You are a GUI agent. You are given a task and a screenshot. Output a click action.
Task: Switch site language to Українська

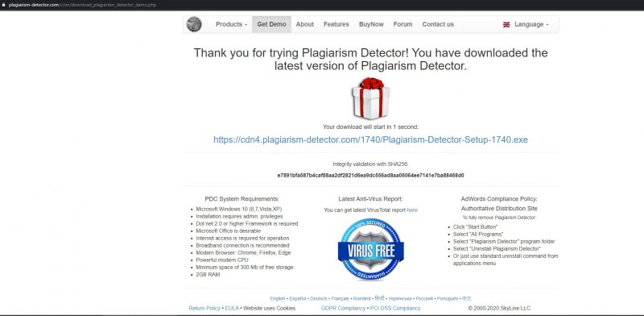tap(400, 298)
